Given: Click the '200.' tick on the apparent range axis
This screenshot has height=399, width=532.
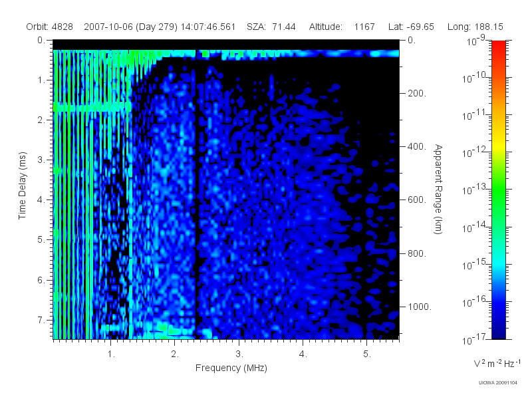Looking at the screenshot, I should (x=417, y=93).
